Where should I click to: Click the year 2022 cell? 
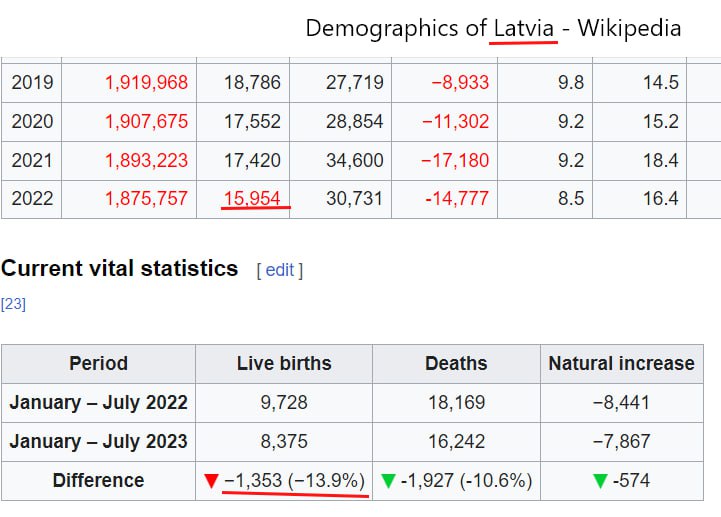tap(32, 199)
